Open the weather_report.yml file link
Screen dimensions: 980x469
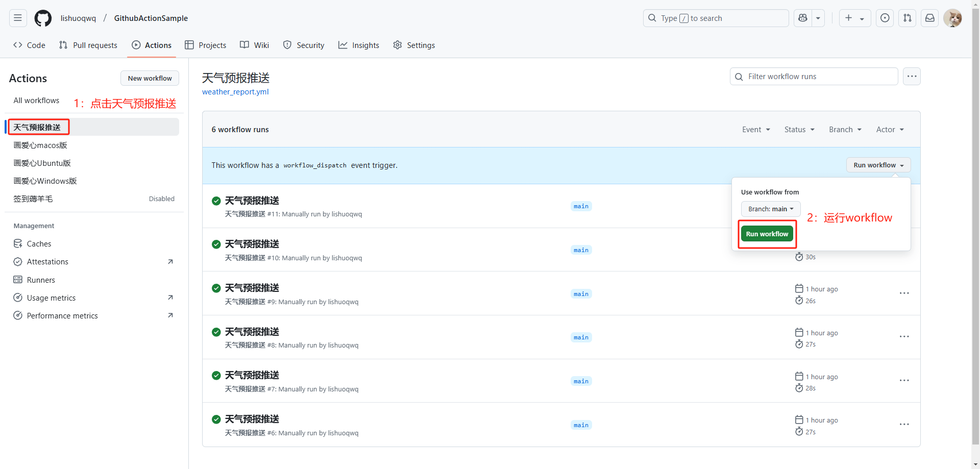[235, 92]
